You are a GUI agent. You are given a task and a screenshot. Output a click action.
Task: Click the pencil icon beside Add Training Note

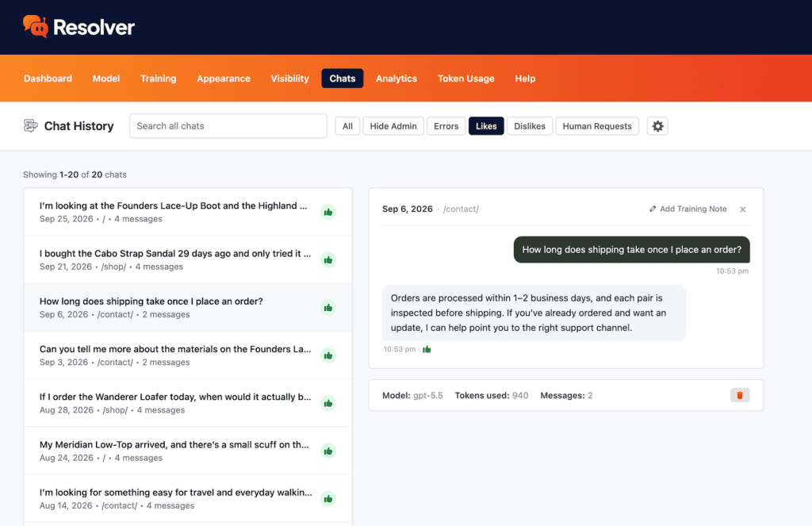(x=653, y=209)
